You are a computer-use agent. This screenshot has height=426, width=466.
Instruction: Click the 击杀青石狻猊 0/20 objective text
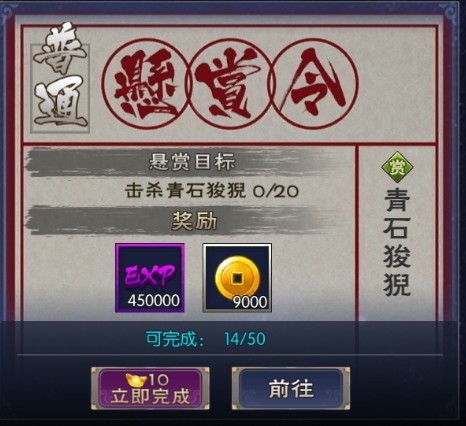[212, 191]
